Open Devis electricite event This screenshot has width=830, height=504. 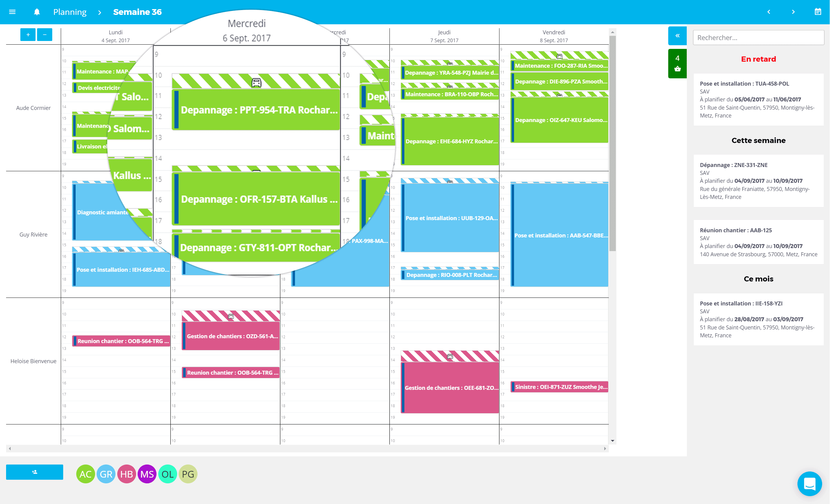pos(97,88)
